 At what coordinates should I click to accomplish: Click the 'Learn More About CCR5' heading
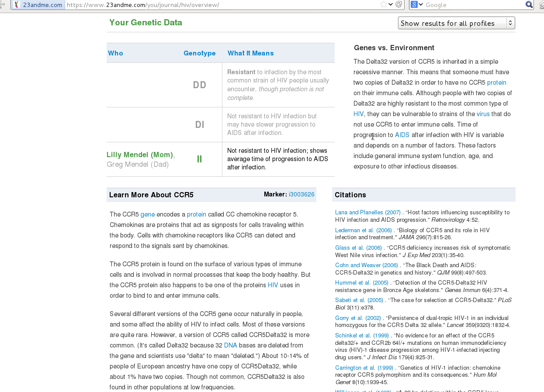[151, 195]
